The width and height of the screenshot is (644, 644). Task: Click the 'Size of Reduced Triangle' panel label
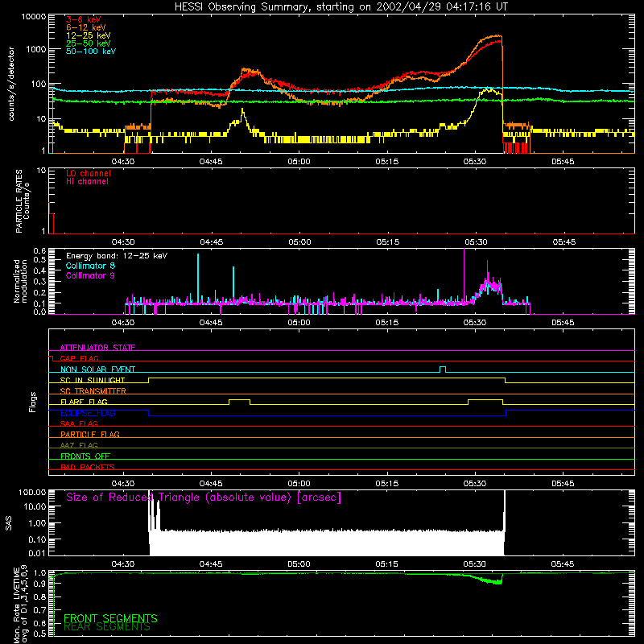[204, 497]
